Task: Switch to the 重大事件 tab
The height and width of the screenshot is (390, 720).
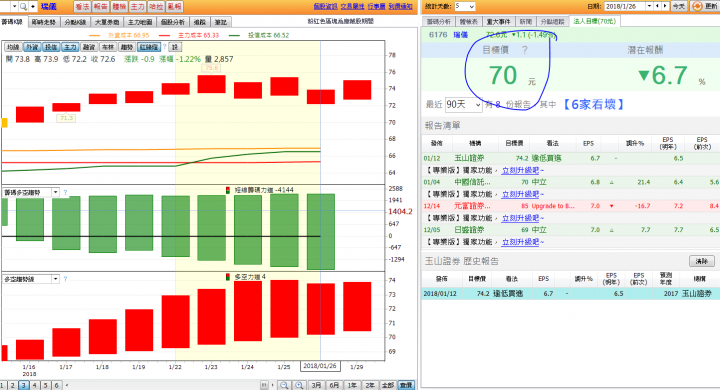Action: click(498, 22)
